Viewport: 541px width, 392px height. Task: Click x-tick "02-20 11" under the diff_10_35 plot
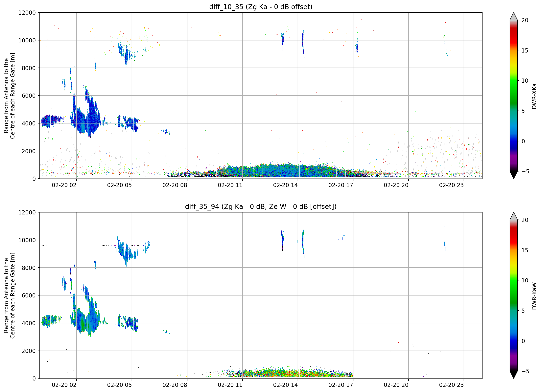[x=230, y=185]
